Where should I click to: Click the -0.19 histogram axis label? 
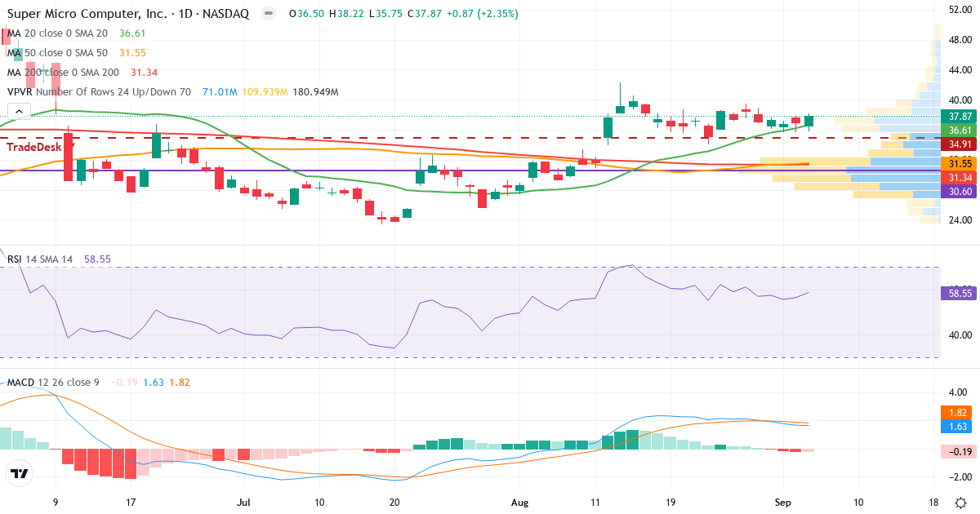tap(958, 451)
